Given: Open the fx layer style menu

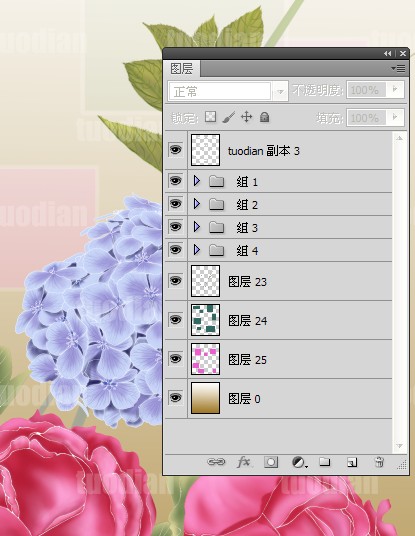Looking at the screenshot, I should (243, 462).
